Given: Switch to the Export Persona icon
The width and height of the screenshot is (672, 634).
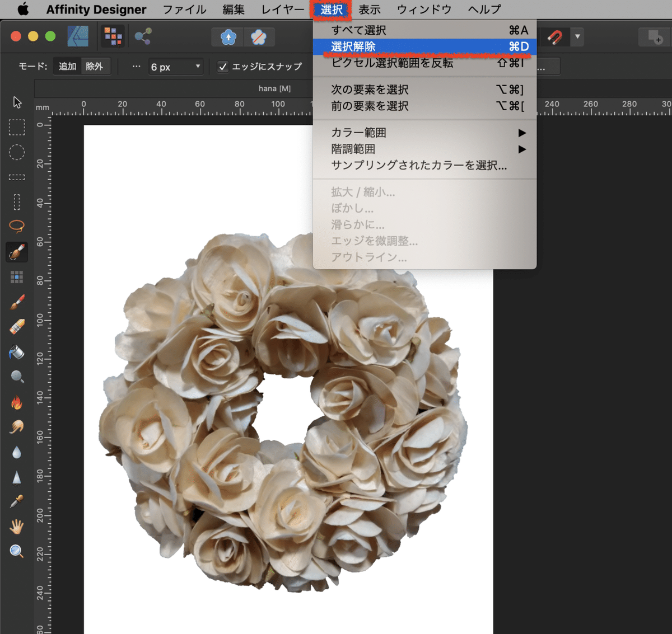Looking at the screenshot, I should point(143,37).
